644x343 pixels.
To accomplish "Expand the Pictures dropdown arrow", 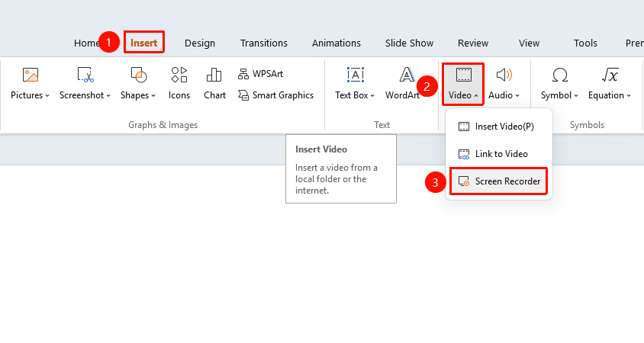I will click(x=47, y=95).
